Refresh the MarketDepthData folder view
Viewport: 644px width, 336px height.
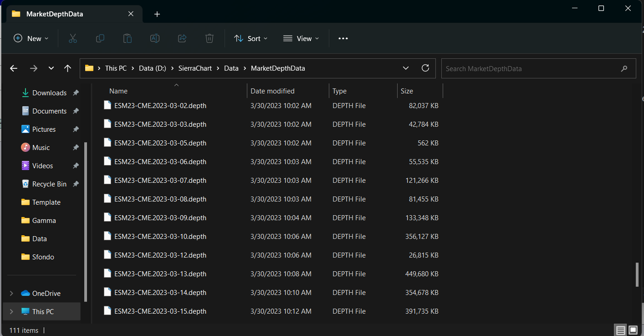425,68
